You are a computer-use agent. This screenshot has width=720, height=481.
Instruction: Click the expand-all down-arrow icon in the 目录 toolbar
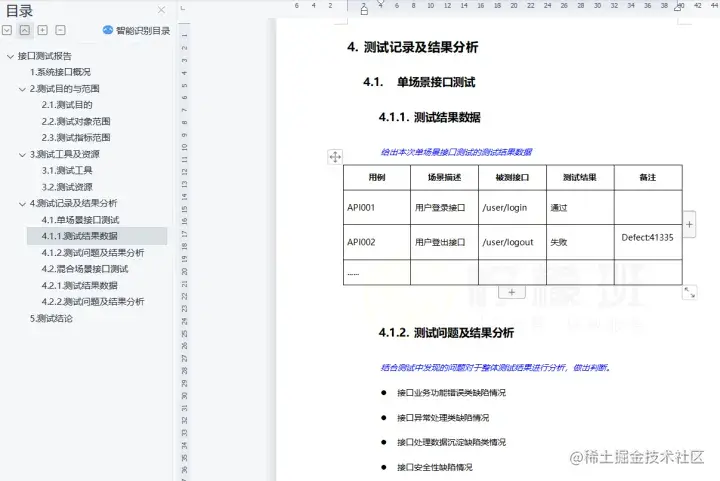(x=7, y=30)
